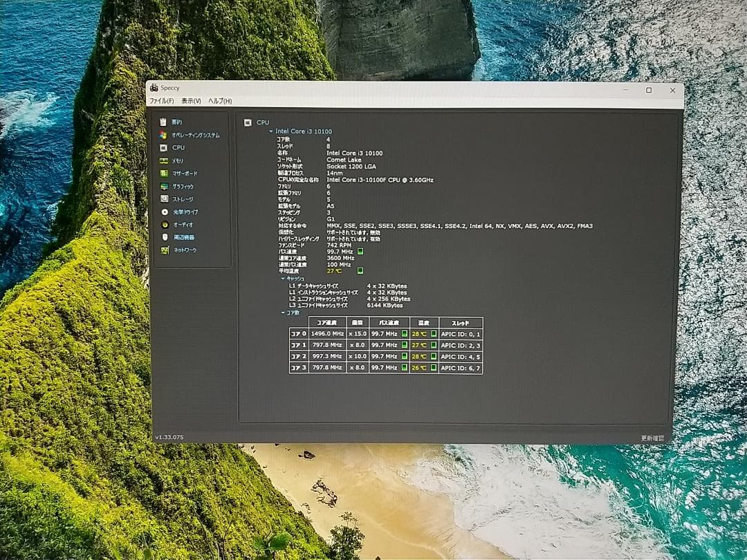The height and width of the screenshot is (560, 747).
Task: Open the オペレーティングシステム Windows flag icon
Action: point(163,135)
